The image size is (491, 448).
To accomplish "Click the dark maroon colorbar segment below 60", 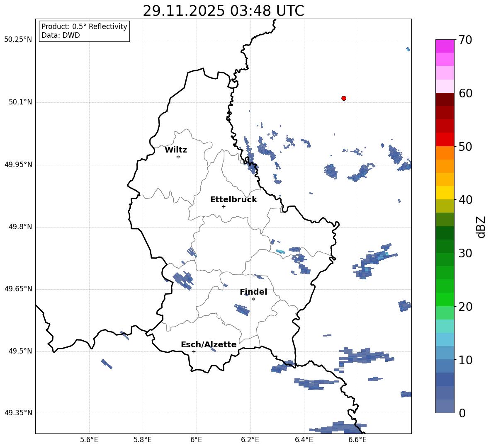I will 445,100.
